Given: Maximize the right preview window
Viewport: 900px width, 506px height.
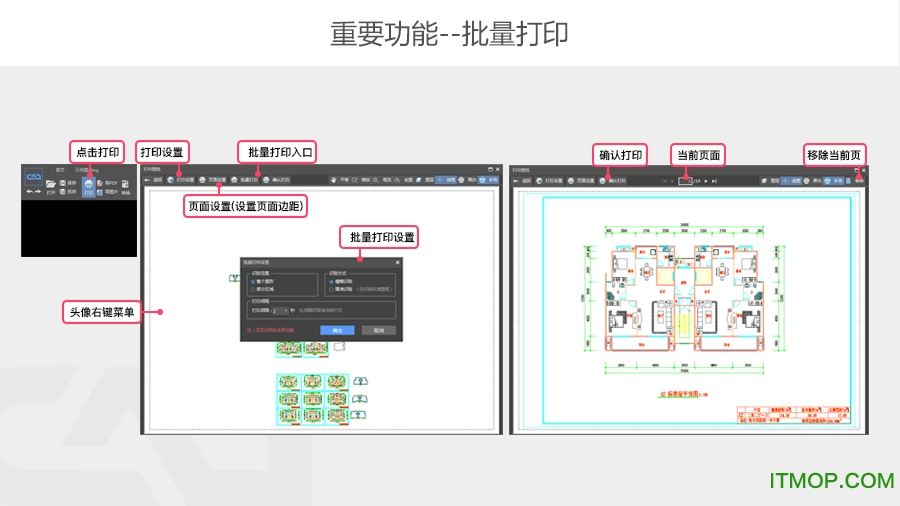Looking at the screenshot, I should 855,170.
